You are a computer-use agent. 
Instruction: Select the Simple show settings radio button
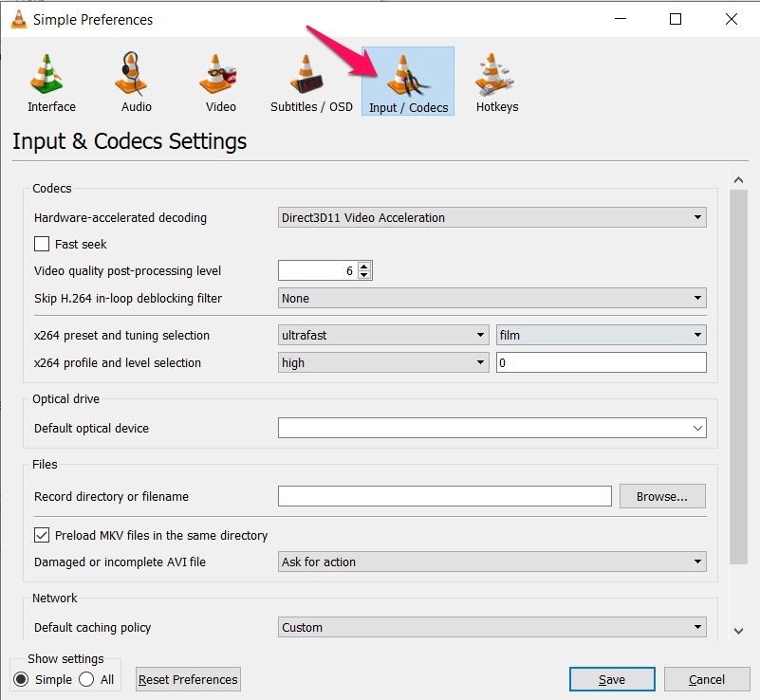(x=21, y=679)
